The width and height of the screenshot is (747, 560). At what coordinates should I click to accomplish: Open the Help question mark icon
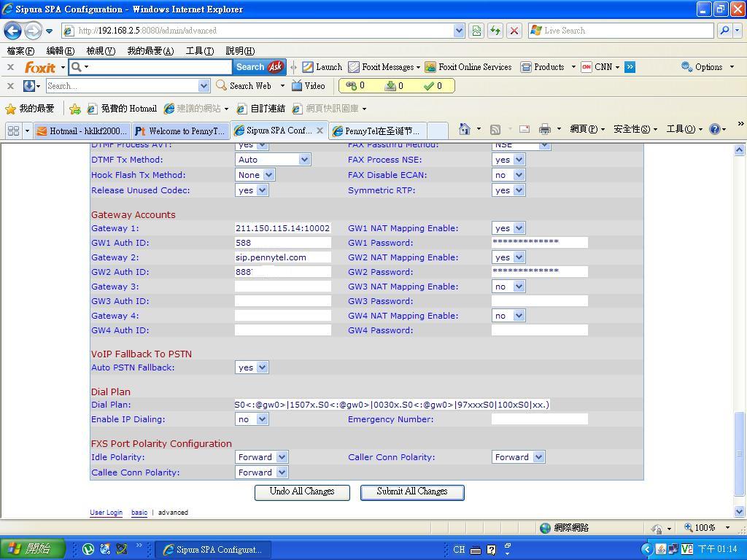714,129
